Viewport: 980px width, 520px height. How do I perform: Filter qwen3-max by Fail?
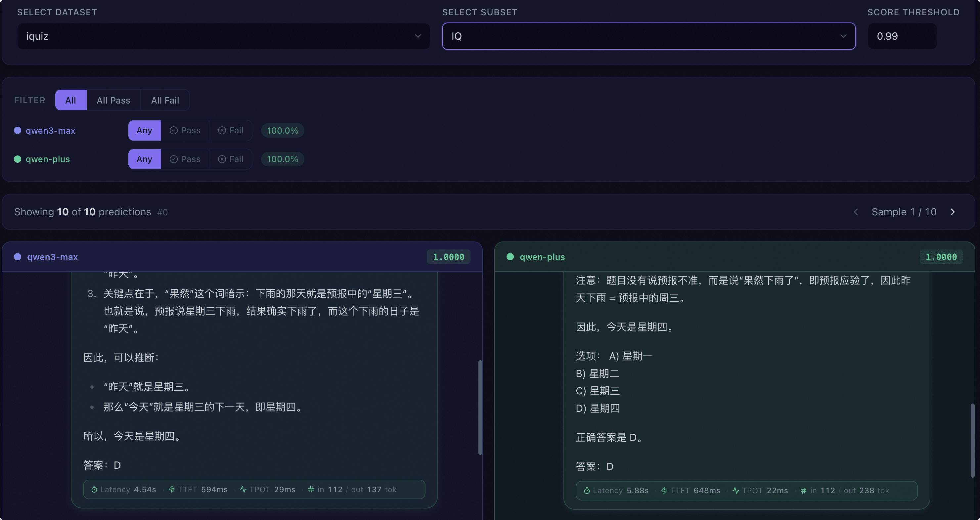click(x=231, y=130)
